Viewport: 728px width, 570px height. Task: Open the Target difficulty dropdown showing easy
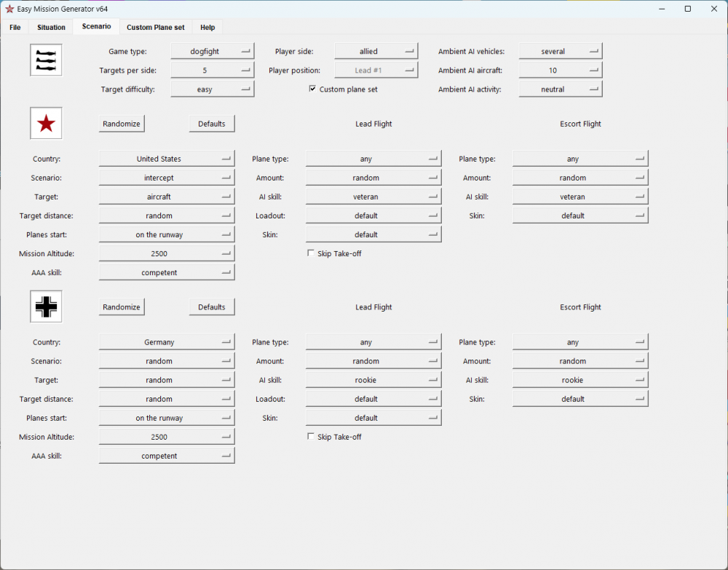pyautogui.click(x=212, y=90)
